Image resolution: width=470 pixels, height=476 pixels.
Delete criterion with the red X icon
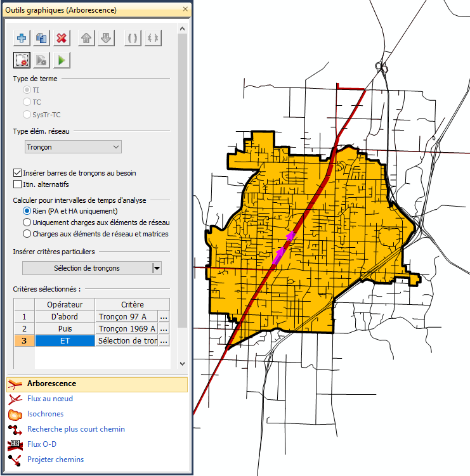[x=62, y=38]
